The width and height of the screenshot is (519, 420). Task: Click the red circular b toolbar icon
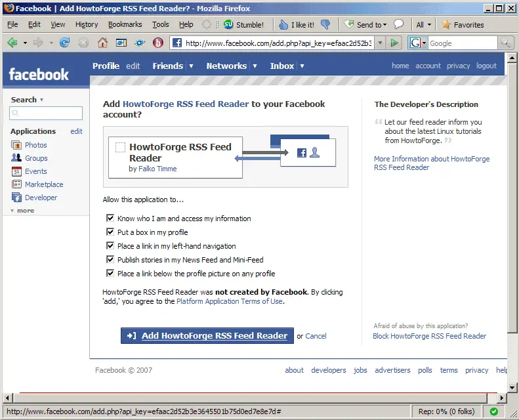point(158,43)
